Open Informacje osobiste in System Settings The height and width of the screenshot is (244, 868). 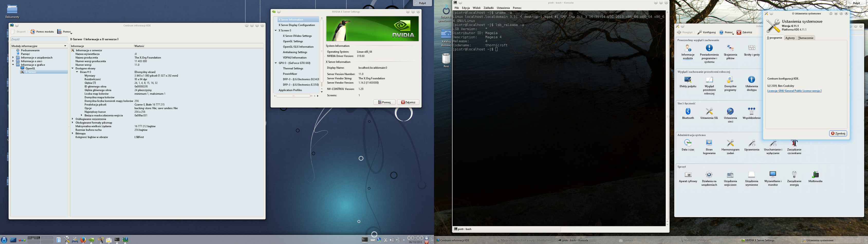pyautogui.click(x=688, y=52)
